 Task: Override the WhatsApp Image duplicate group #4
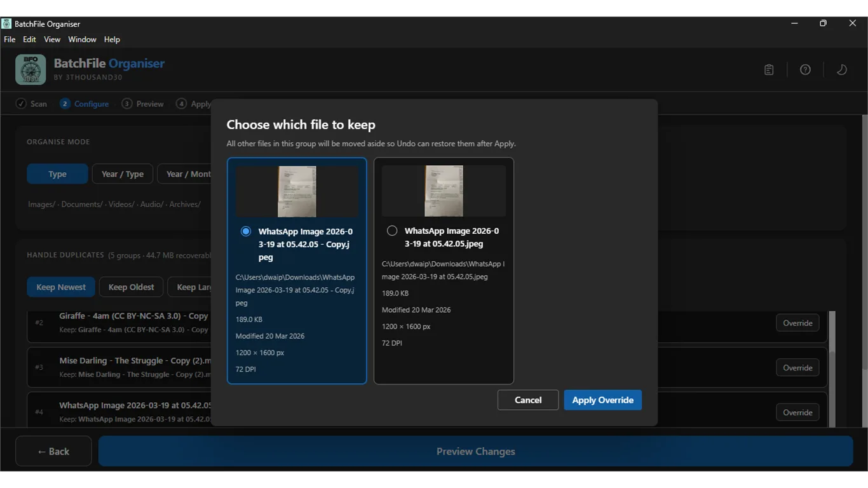tap(797, 412)
